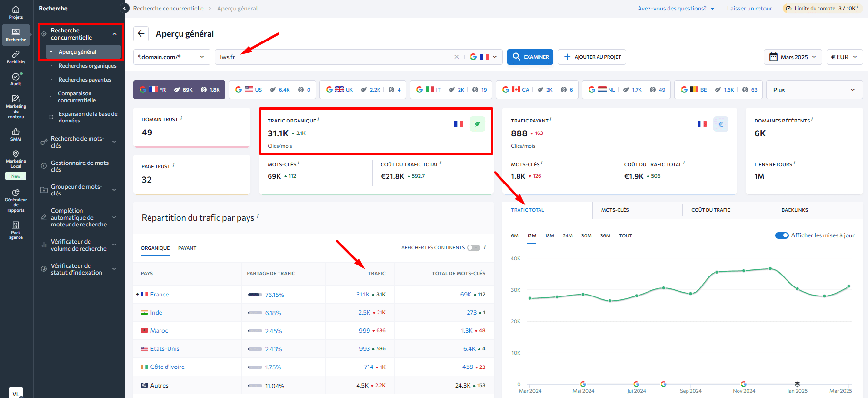The height and width of the screenshot is (398, 868).
Task: Click the Page Trust info icon
Action: point(173,165)
